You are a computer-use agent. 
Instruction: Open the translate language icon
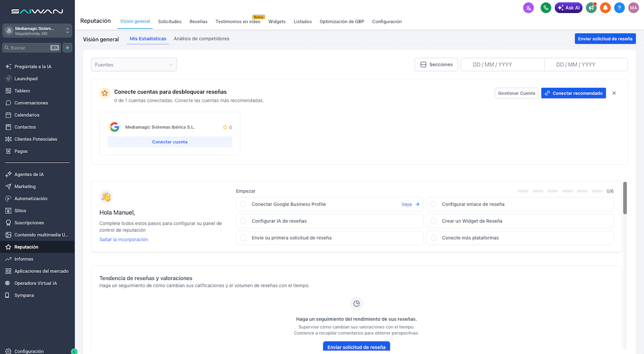[x=528, y=8]
